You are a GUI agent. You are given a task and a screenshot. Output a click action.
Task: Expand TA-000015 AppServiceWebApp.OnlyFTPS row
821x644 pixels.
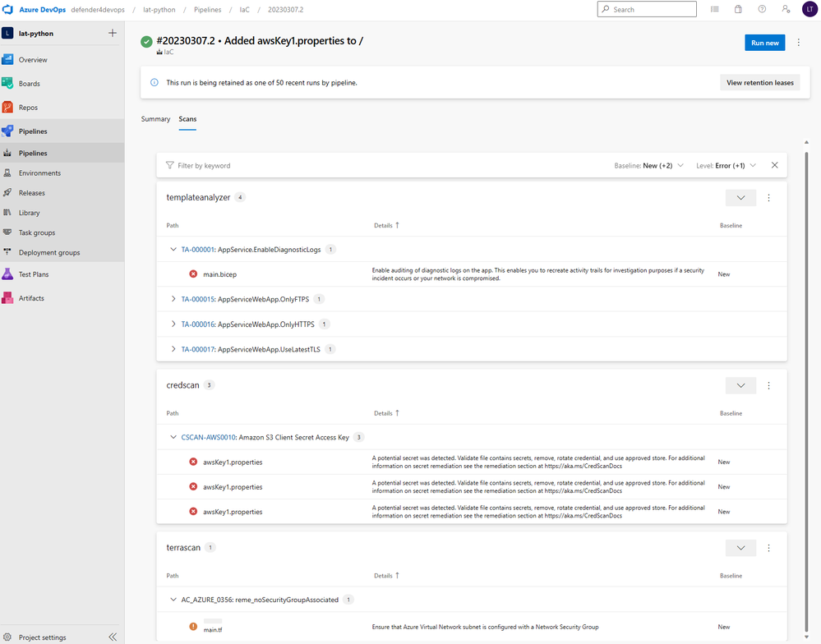click(x=173, y=299)
